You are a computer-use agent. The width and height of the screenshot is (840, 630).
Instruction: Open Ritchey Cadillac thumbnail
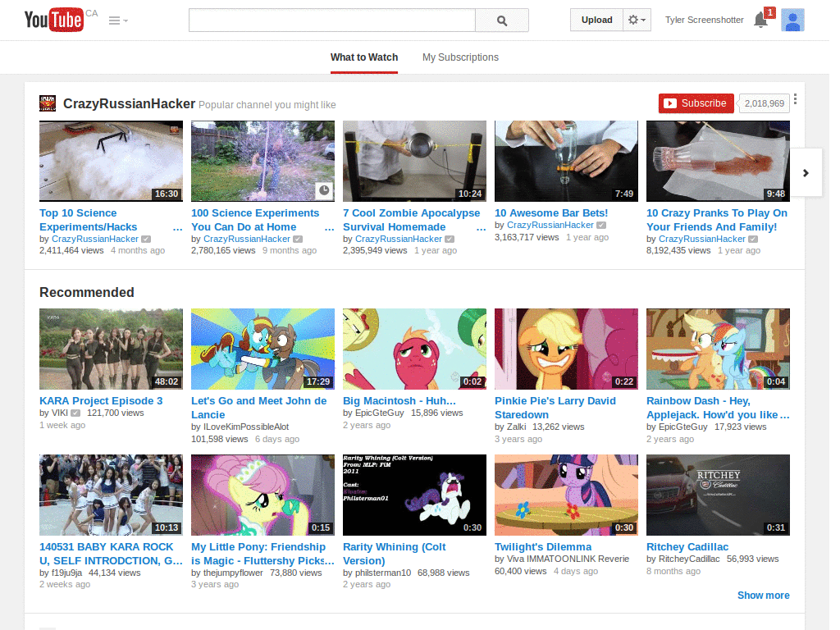(718, 495)
